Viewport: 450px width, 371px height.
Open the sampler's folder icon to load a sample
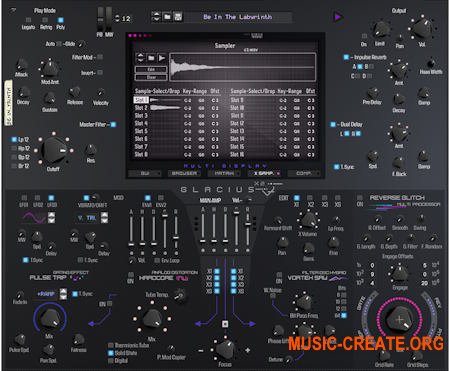[x=151, y=58]
